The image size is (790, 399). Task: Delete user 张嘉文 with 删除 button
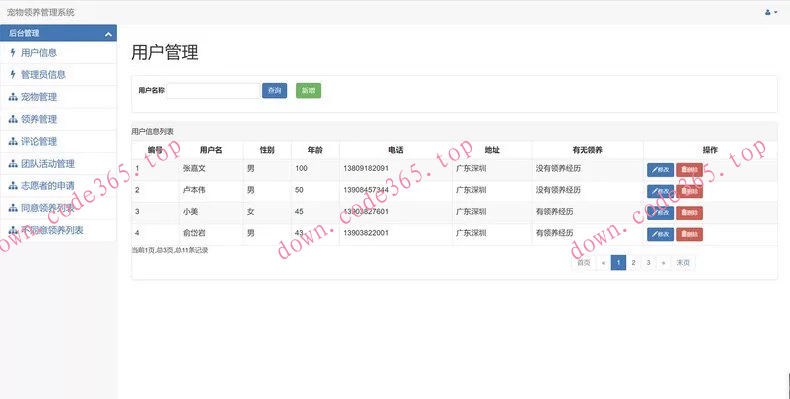coord(689,170)
